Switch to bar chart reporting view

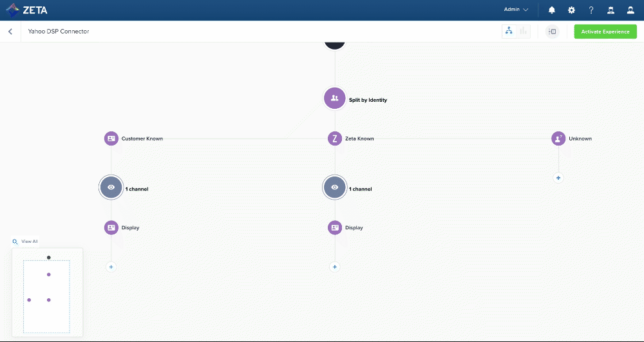tap(524, 31)
